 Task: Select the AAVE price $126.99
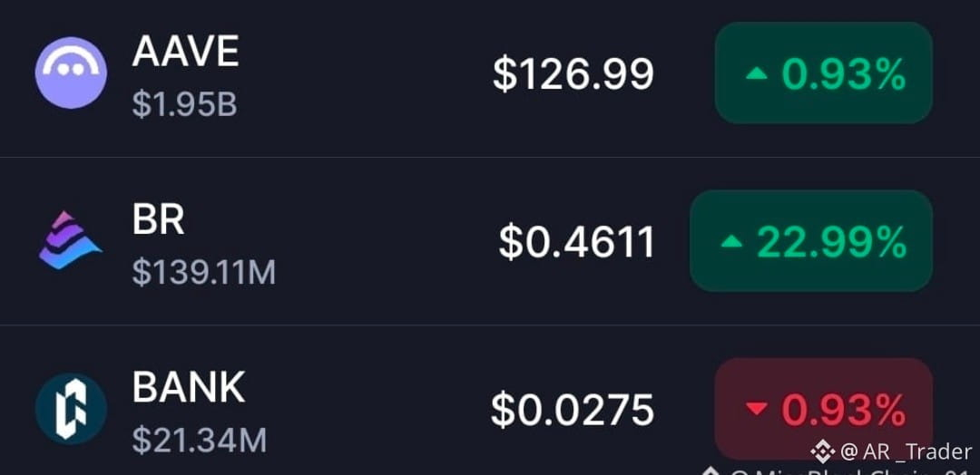[x=573, y=74]
